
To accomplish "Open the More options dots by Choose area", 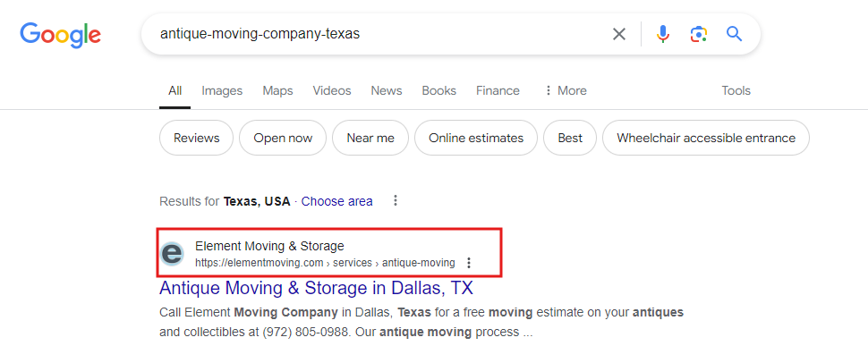I will click(x=396, y=200).
